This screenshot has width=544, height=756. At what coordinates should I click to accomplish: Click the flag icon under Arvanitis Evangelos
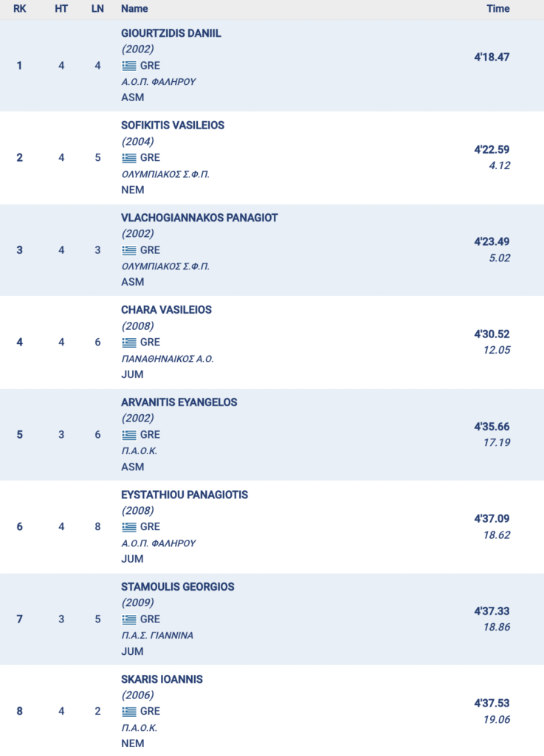[129, 435]
